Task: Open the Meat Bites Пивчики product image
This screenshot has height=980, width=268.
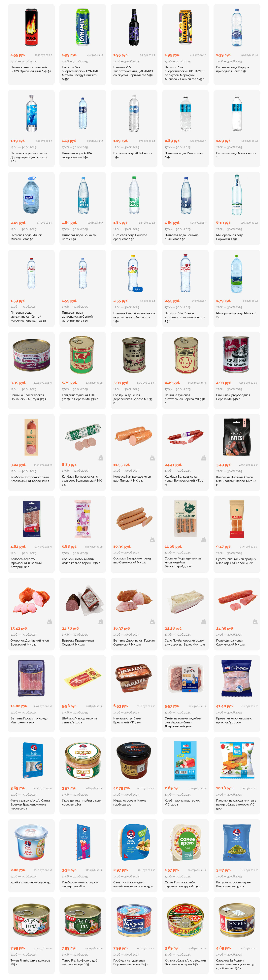Action: [x=237, y=437]
